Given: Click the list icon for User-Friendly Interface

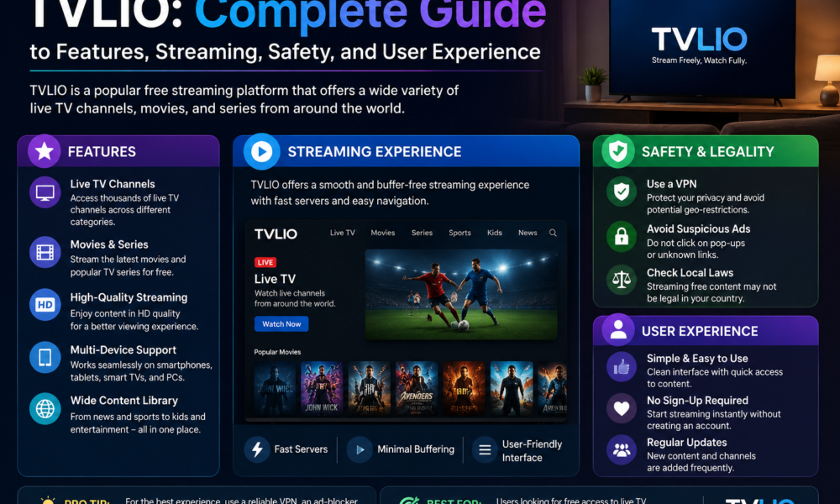Looking at the screenshot, I should (x=485, y=450).
